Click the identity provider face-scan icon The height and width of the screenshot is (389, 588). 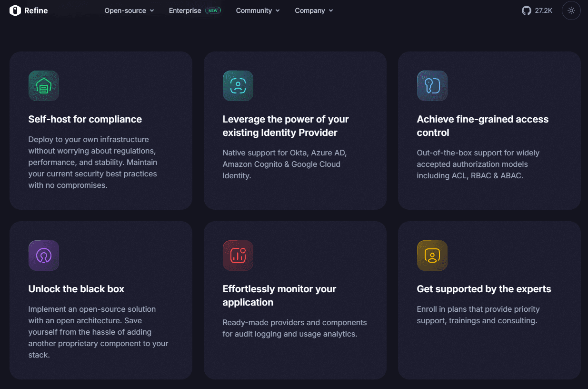click(x=238, y=86)
